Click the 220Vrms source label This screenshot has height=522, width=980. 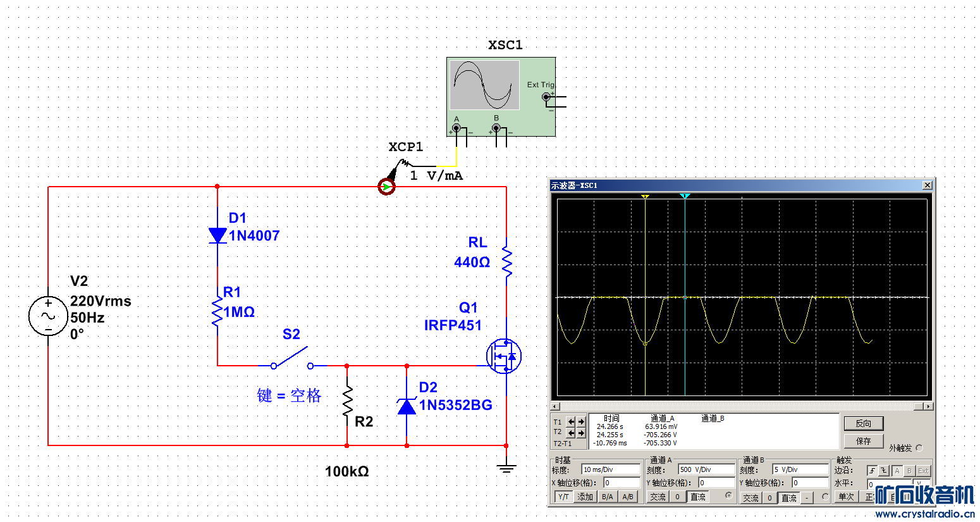[x=101, y=301]
